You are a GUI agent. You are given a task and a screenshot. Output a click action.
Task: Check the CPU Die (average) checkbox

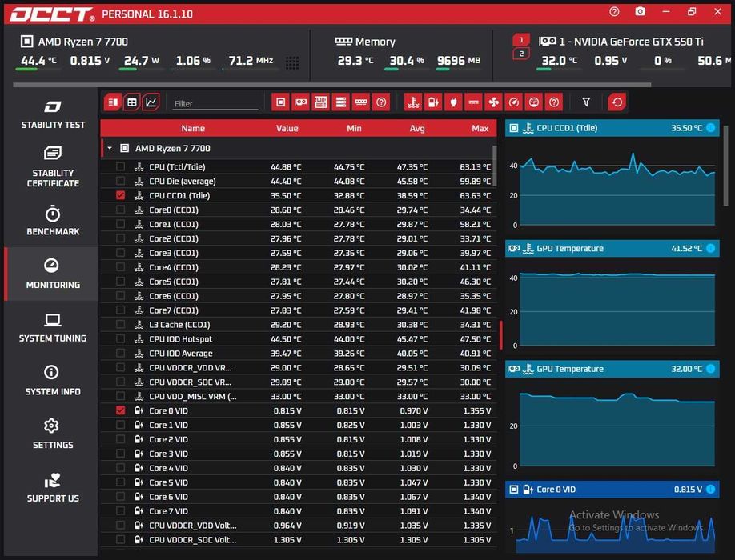tap(120, 181)
